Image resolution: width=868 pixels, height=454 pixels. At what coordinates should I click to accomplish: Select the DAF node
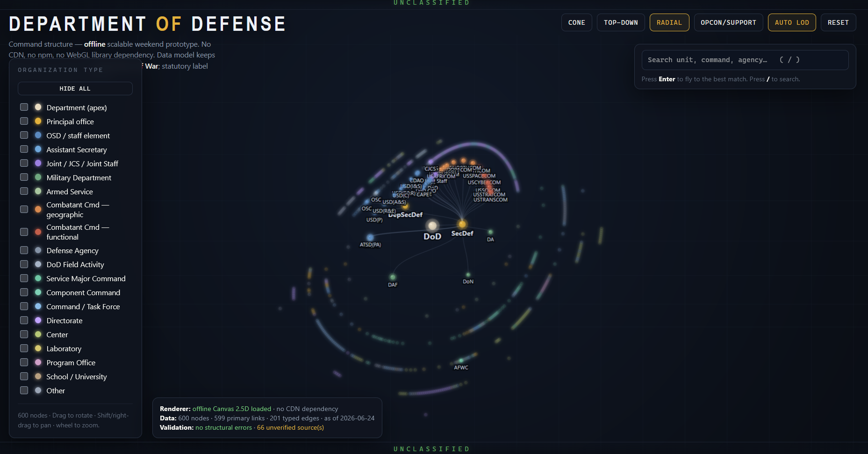point(393,277)
